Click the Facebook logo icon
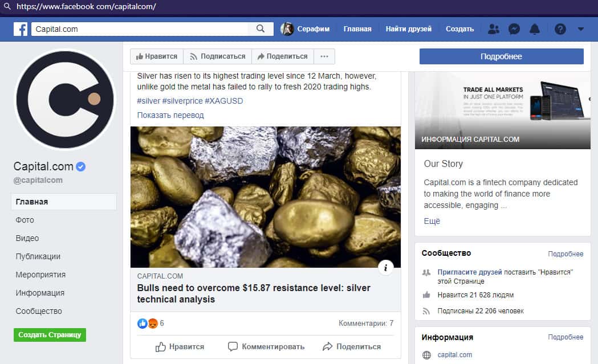The image size is (598, 364). pyautogui.click(x=20, y=29)
